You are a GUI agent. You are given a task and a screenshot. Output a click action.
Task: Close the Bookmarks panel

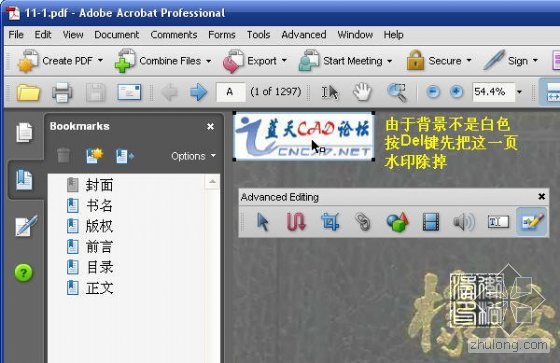(210, 126)
